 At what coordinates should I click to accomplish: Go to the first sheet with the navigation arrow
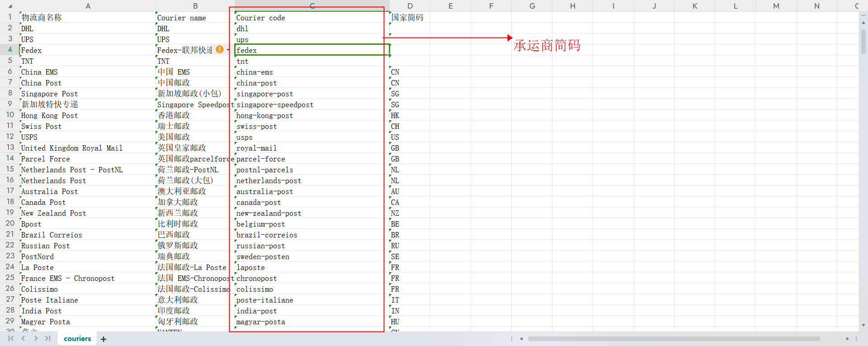point(11,338)
